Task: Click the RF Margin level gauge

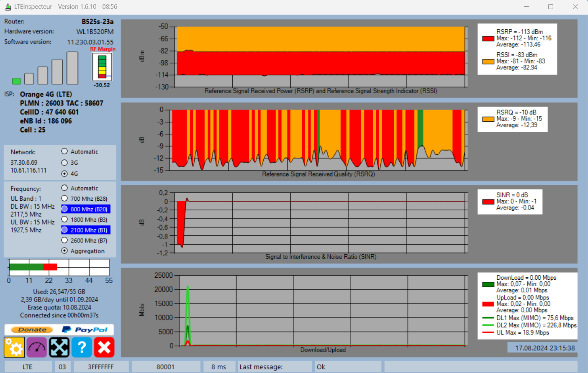Action: coord(102,67)
